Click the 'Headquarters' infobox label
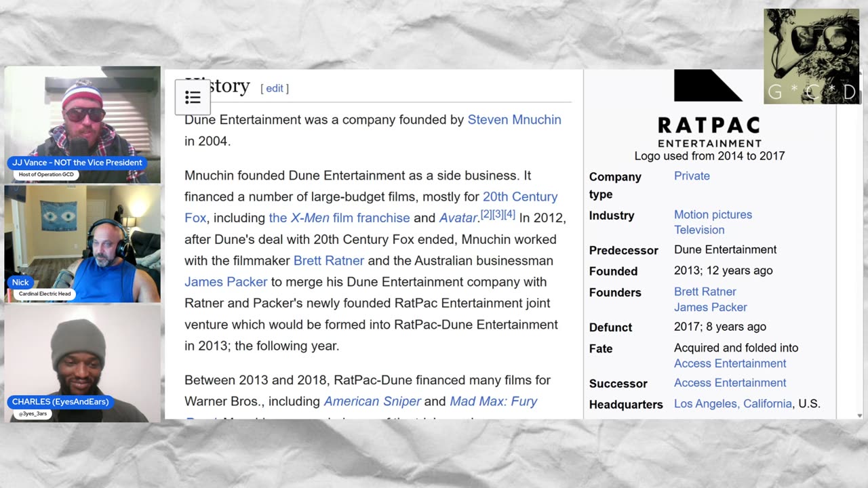The image size is (868, 488). tap(626, 405)
